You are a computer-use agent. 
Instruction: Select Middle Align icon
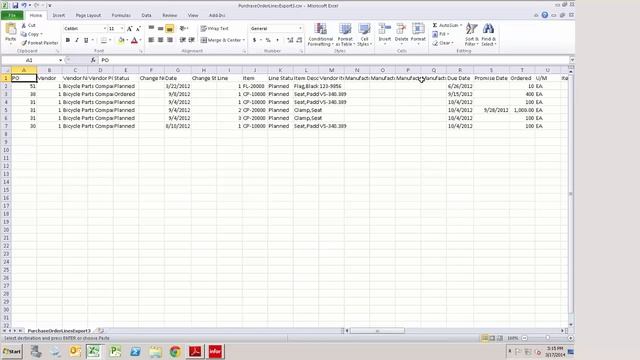[160, 28]
